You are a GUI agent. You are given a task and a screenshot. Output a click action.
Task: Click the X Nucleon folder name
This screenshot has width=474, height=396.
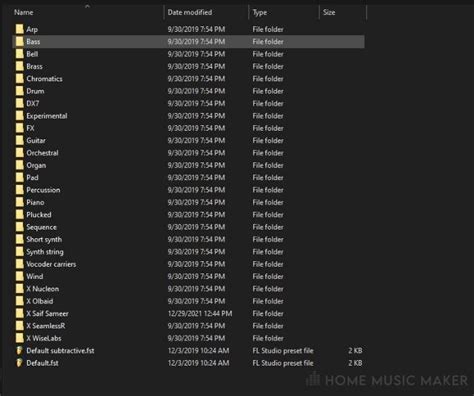[43, 289]
